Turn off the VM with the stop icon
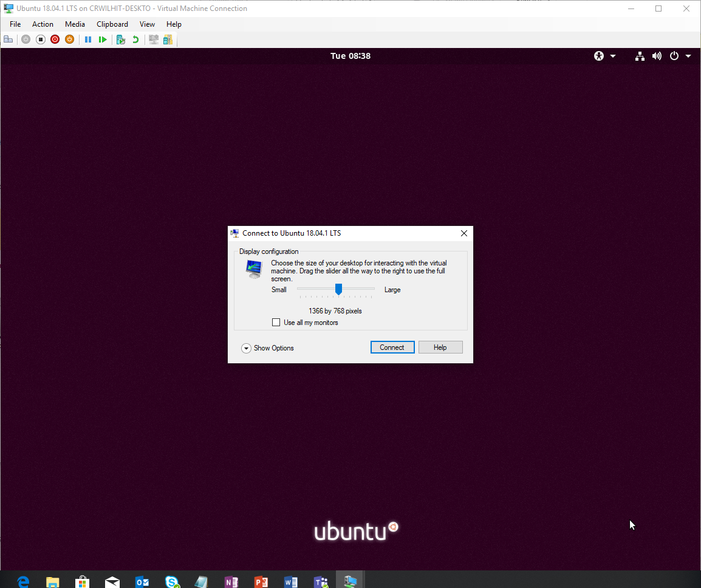This screenshot has height=588, width=701. pyautogui.click(x=41, y=39)
